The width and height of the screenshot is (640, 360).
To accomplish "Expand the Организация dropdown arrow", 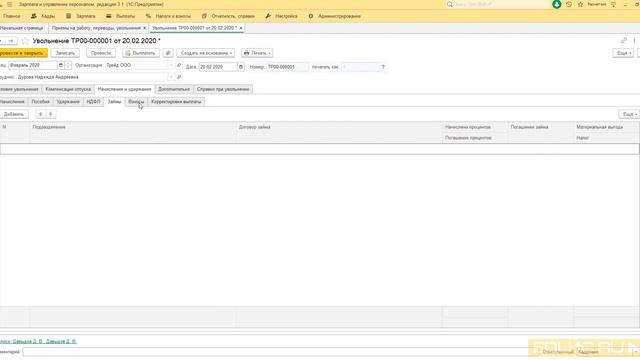I will point(171,65).
